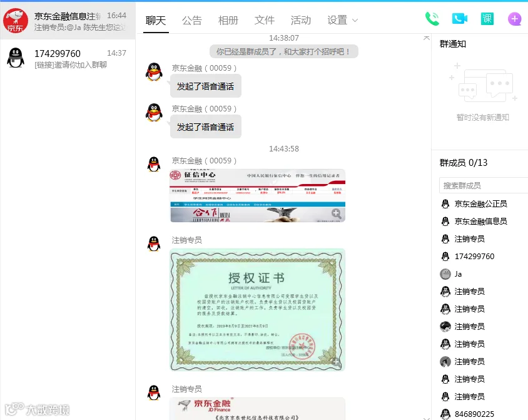The width and height of the screenshot is (528, 420).
Task: Expand the 设置 dropdown menu
Action: [342, 21]
